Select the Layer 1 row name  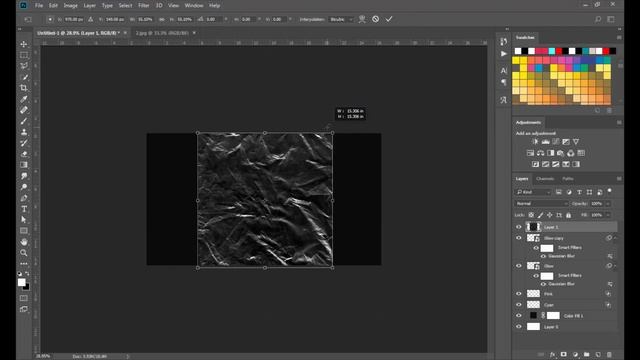coord(551,227)
